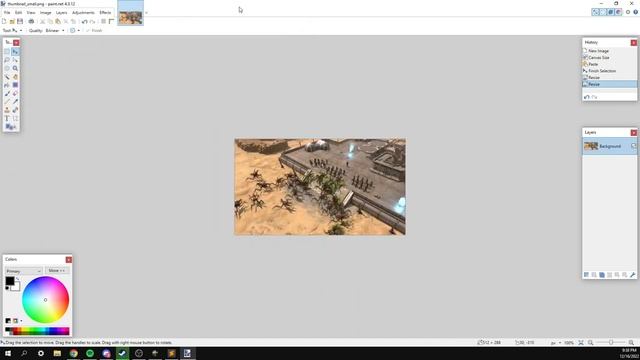The image size is (640, 360).
Task: Toggle the Layers window button at top right
Action: coord(611,12)
